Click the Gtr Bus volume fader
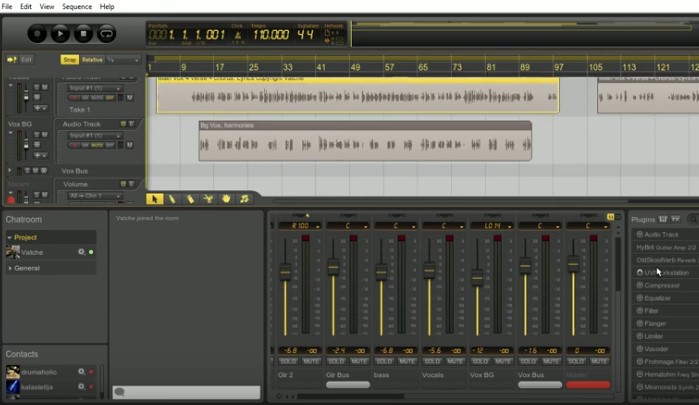The width and height of the screenshot is (699, 405). coord(333,267)
